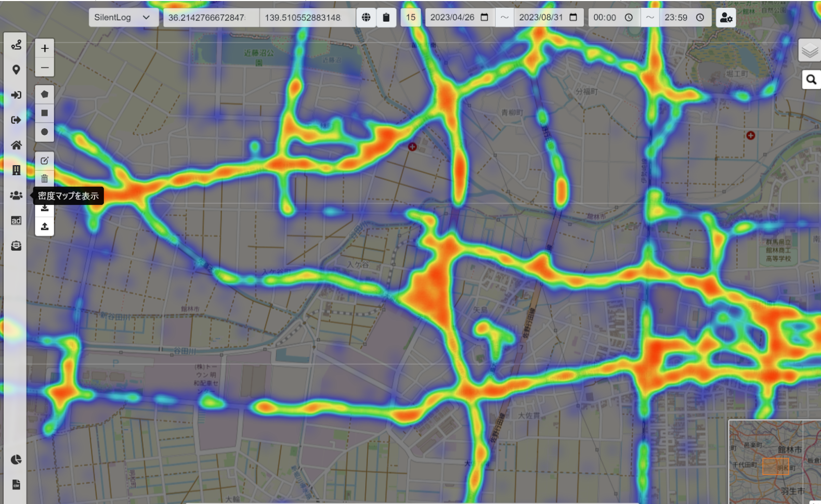Click the start time text 00:00
821x504 pixels.
pyautogui.click(x=605, y=17)
